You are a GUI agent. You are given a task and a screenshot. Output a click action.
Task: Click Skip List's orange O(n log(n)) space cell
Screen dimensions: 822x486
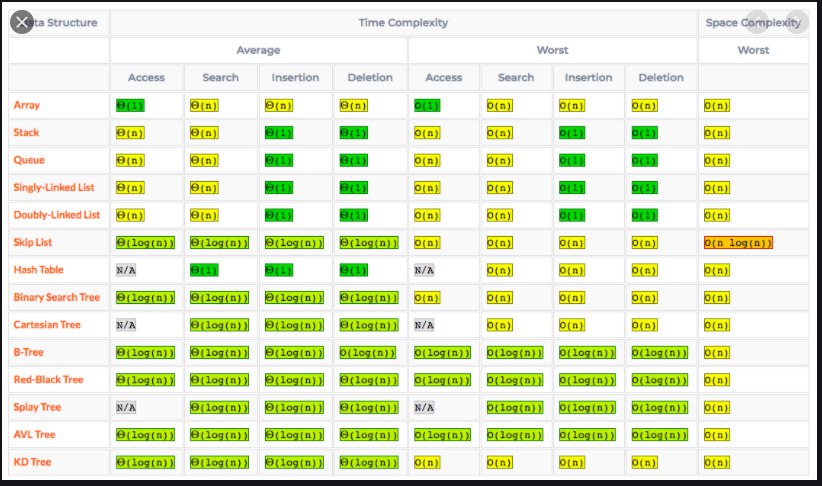click(738, 243)
